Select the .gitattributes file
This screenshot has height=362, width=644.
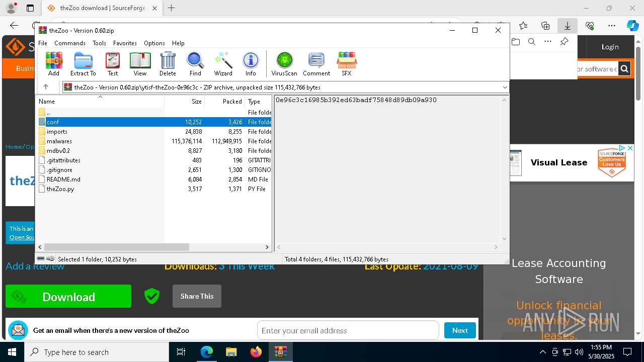tap(154, 160)
